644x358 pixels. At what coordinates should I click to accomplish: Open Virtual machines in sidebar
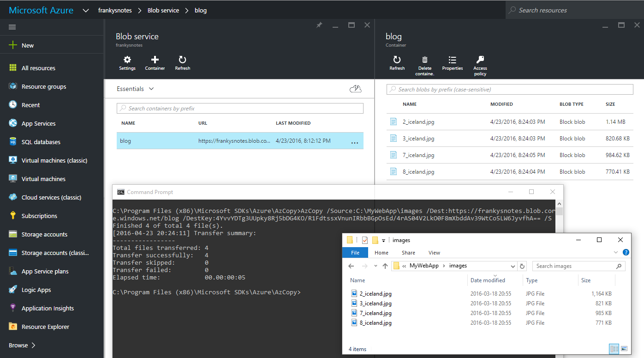point(43,179)
